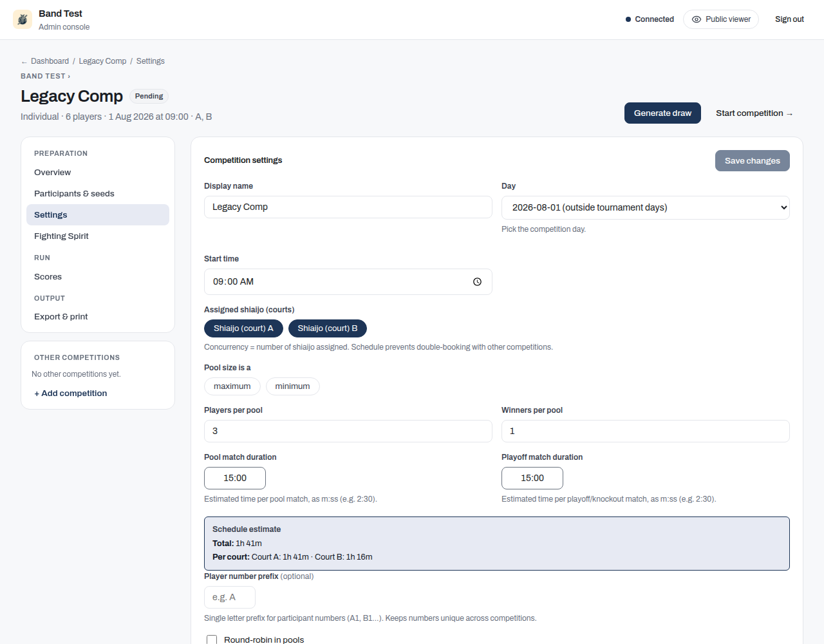Click the Band Test logo icon
The width and height of the screenshot is (824, 644).
point(23,19)
